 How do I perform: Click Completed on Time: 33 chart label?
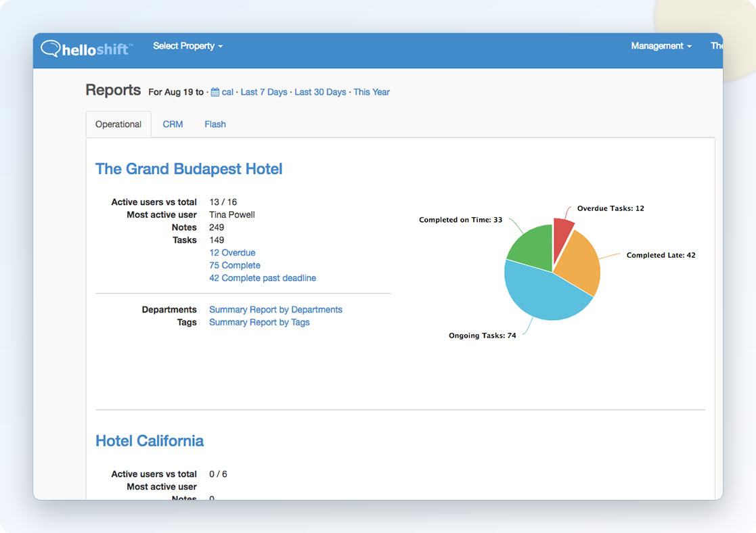point(460,220)
